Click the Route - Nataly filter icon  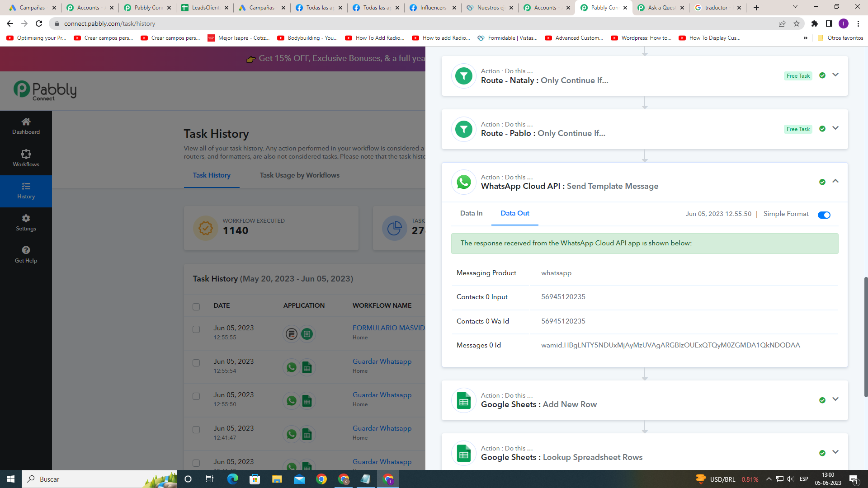[x=464, y=76]
